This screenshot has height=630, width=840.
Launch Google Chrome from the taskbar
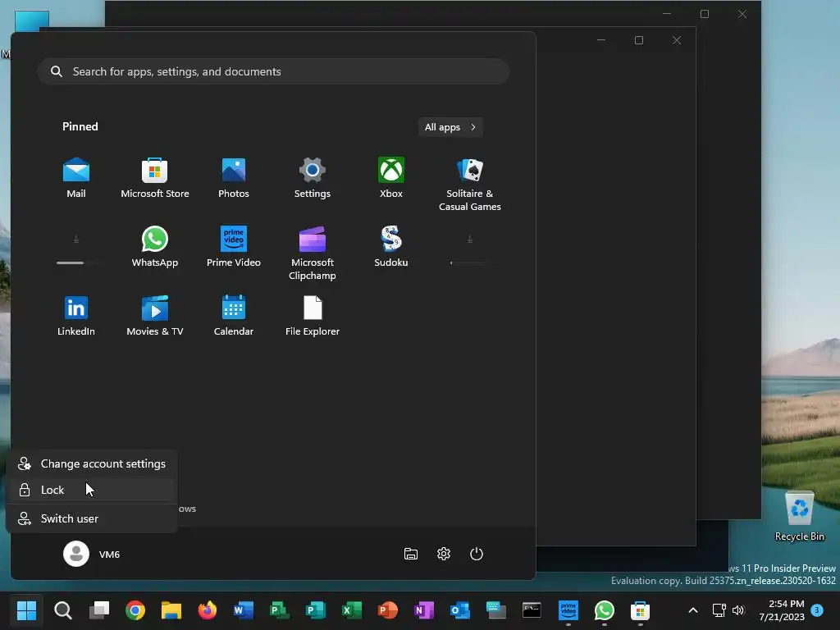(135, 610)
